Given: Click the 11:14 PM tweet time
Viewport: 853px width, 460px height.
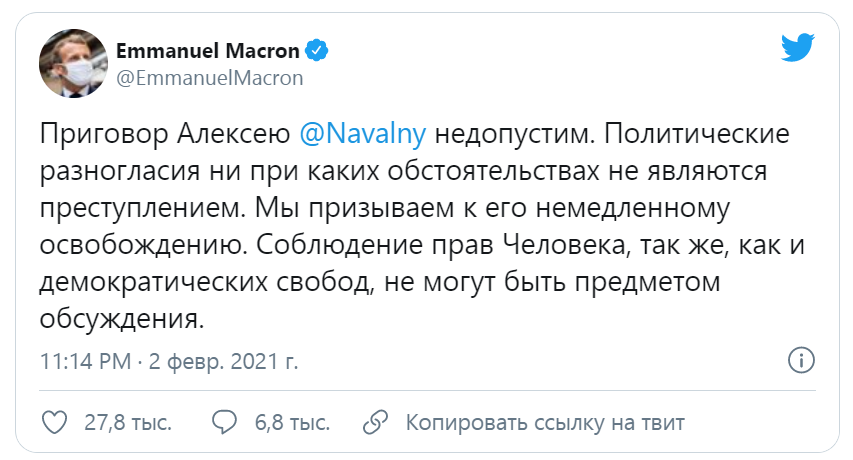Looking at the screenshot, I should click(84, 360).
